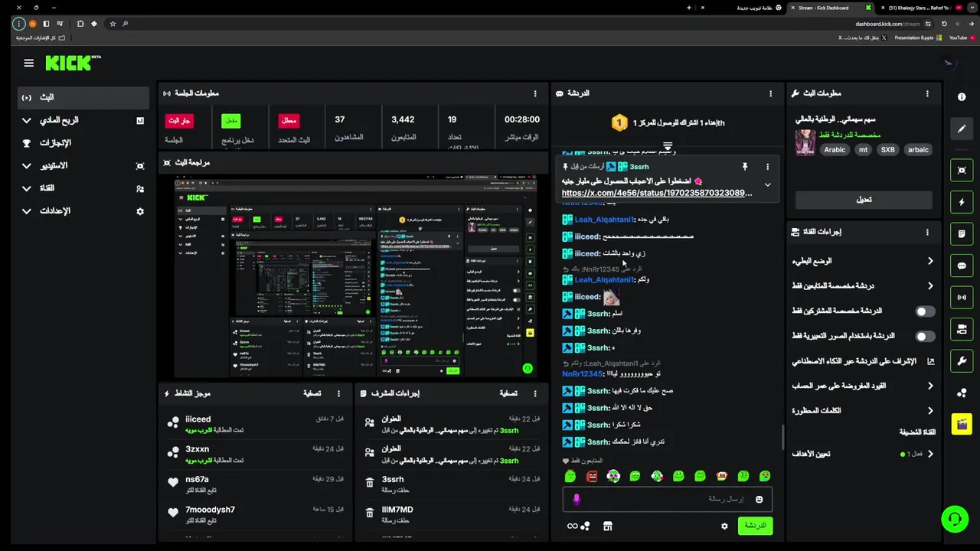Open banned words (الكلمات المحظورة) chevron
This screenshot has height=551, width=980.
930,411
